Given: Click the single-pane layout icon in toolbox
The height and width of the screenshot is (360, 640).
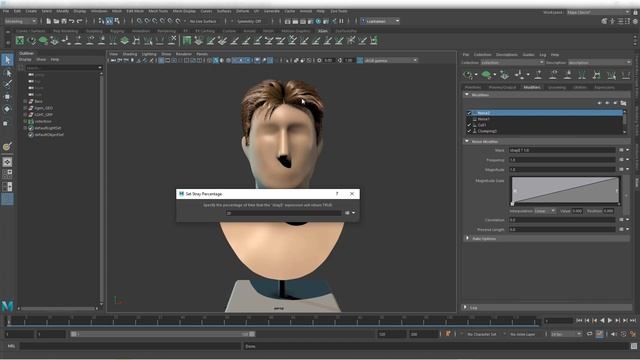Looking at the screenshot, I should pos(7,162).
